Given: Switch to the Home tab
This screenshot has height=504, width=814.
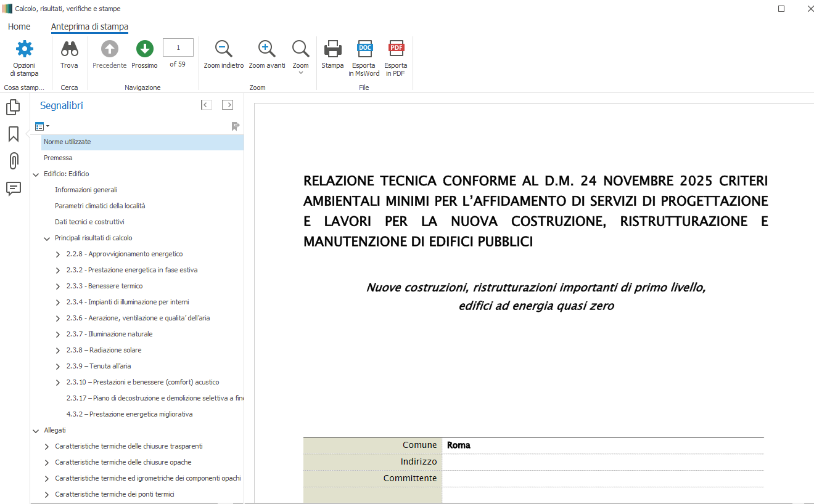Looking at the screenshot, I should point(19,26).
